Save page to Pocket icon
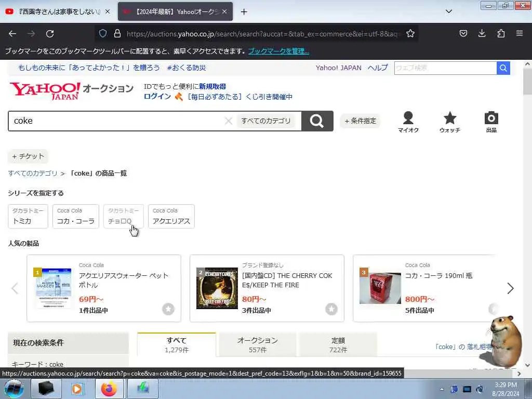This screenshot has height=399, width=532. pos(463,33)
